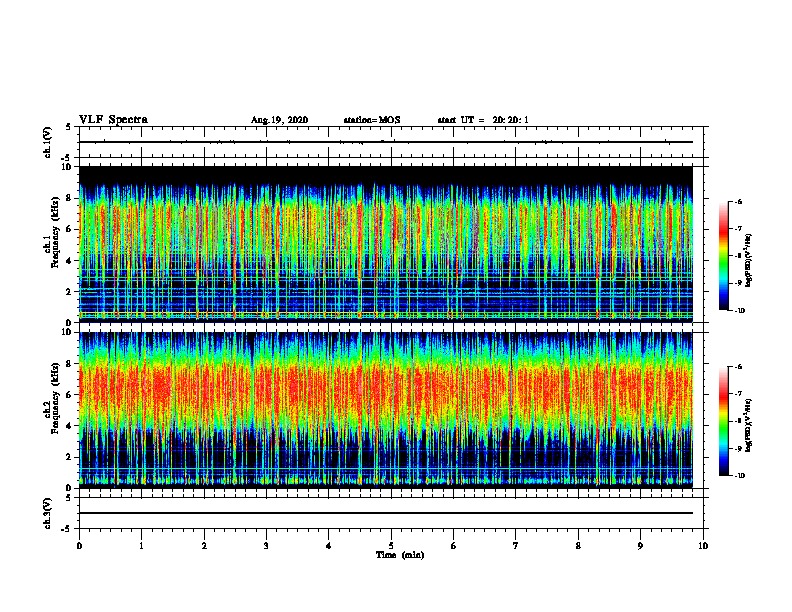This screenshot has height=612, width=792.
Task: Click the "6" tick on ch.1 frequency axis
Action: pos(69,230)
